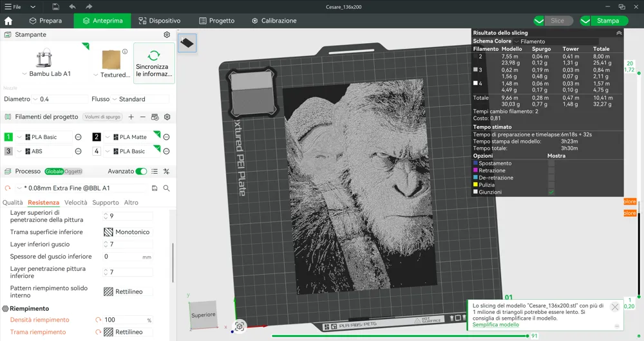Click Sincronizza le informazioni button
The image size is (644, 341).
pos(154,64)
